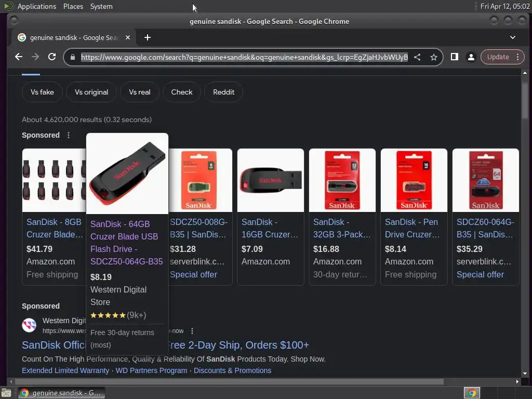
Task: Click Special offer under $35.29 listing
Action: pyautogui.click(x=480, y=274)
